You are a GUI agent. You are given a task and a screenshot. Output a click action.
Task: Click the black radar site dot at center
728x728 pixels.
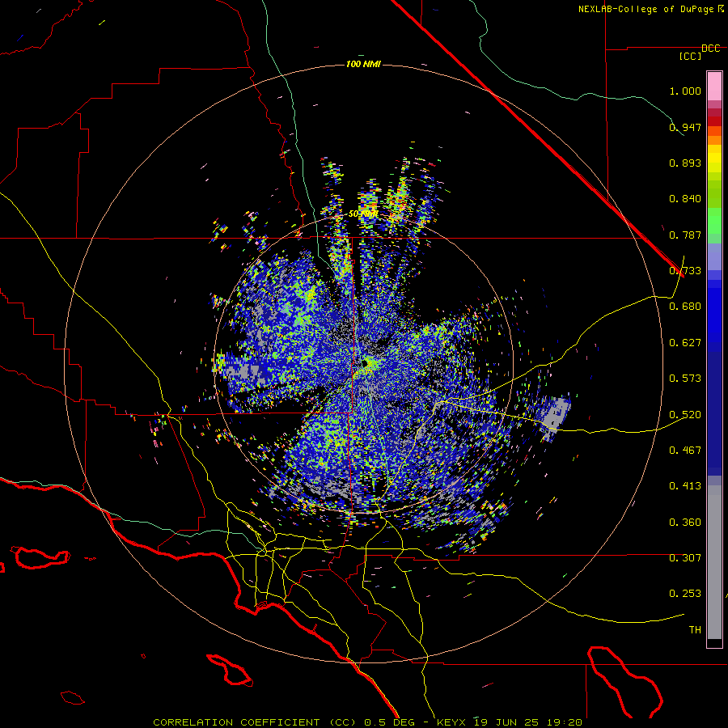point(366,363)
